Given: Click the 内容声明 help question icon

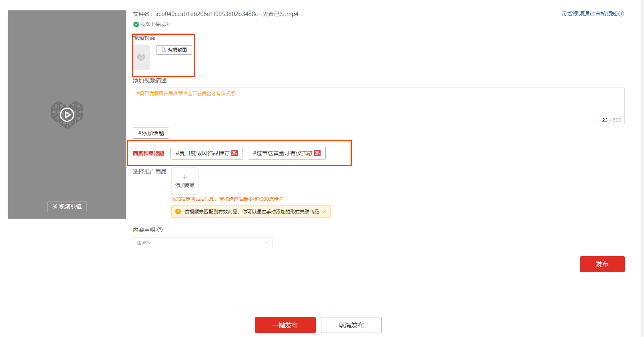Looking at the screenshot, I should tap(160, 230).
